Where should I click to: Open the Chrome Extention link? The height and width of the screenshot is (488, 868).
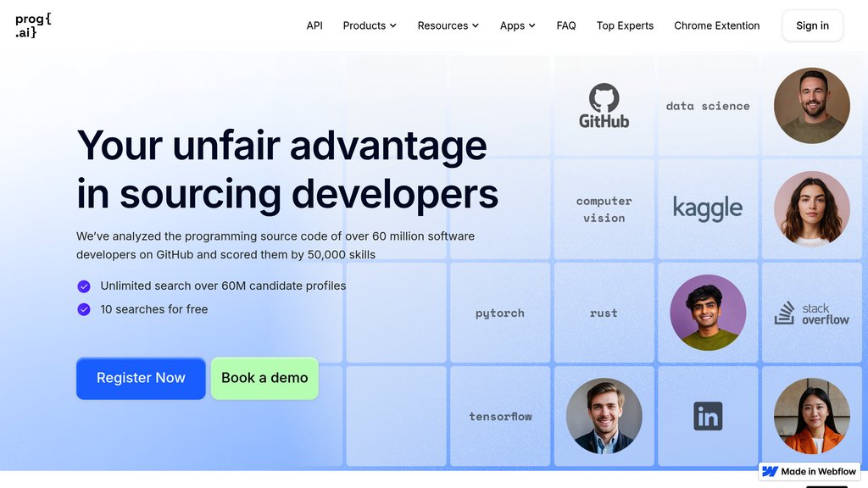click(x=716, y=25)
